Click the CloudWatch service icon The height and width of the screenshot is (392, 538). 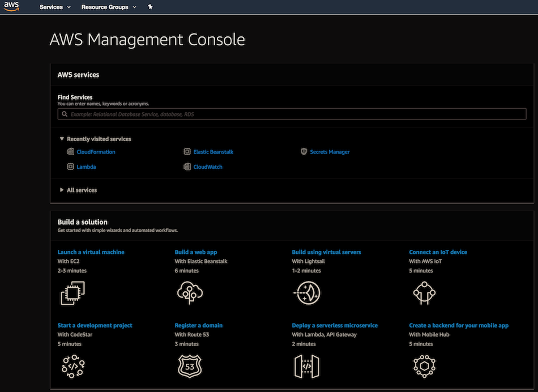coord(187,167)
